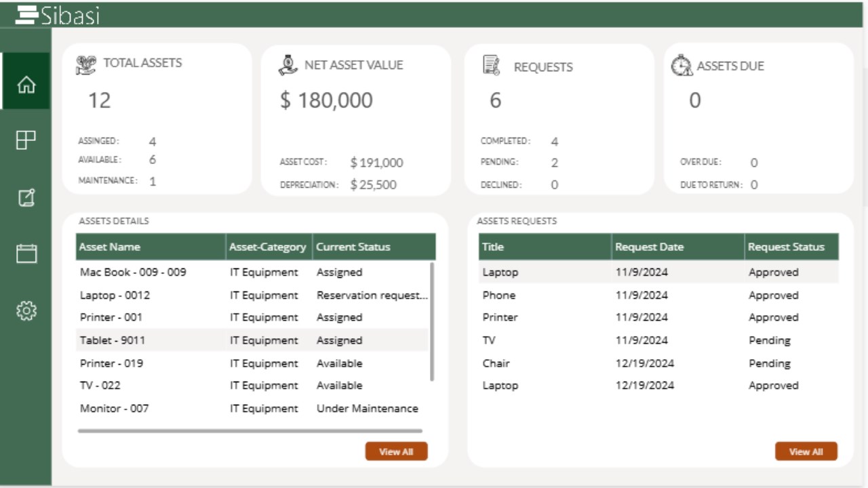Image resolution: width=868 pixels, height=488 pixels.
Task: Select the Monitor - 007 asset row
Action: tap(252, 409)
